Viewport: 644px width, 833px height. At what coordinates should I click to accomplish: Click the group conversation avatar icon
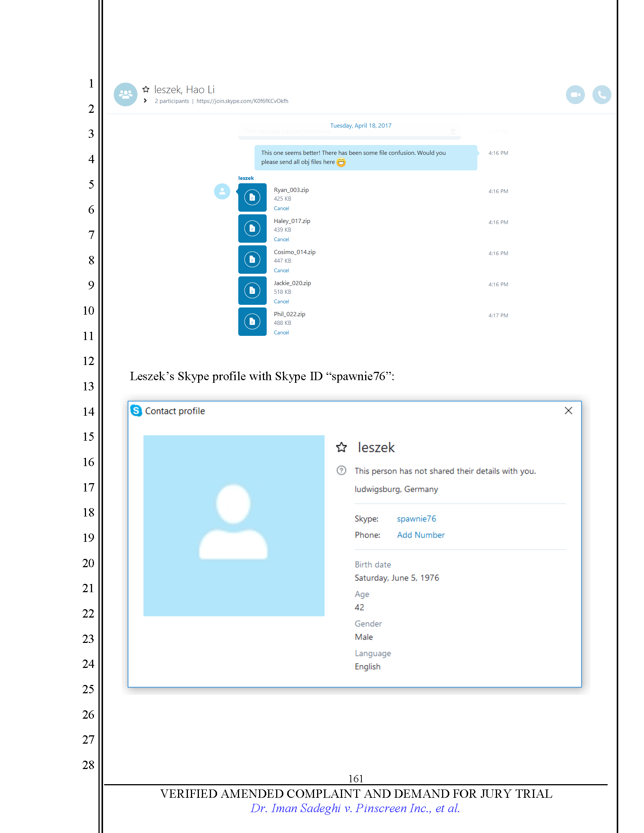tap(125, 95)
